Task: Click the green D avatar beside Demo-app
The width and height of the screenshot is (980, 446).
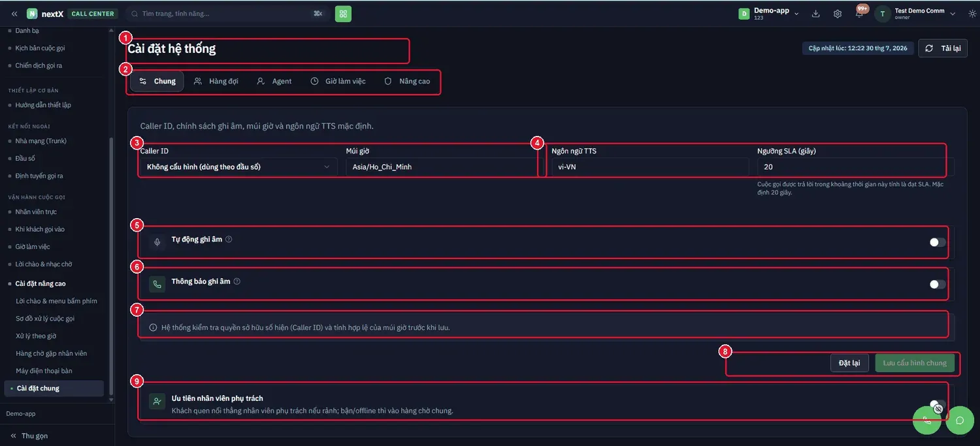Action: coord(743,14)
